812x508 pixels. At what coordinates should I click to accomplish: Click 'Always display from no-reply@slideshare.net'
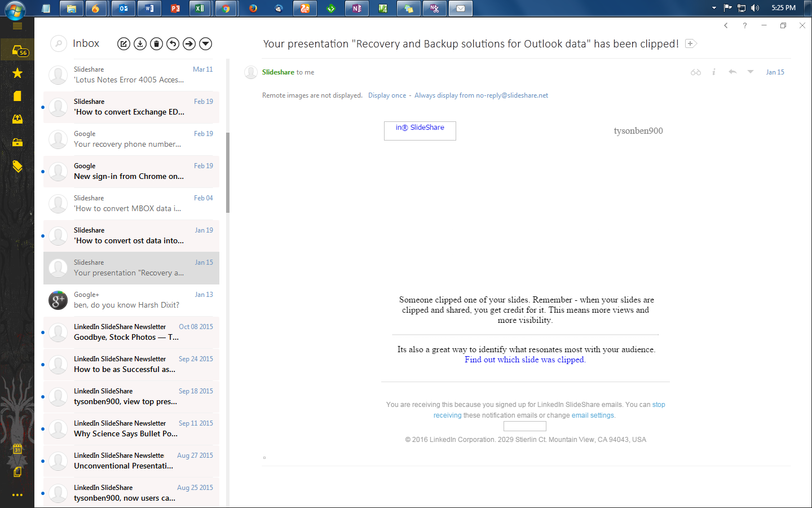481,95
